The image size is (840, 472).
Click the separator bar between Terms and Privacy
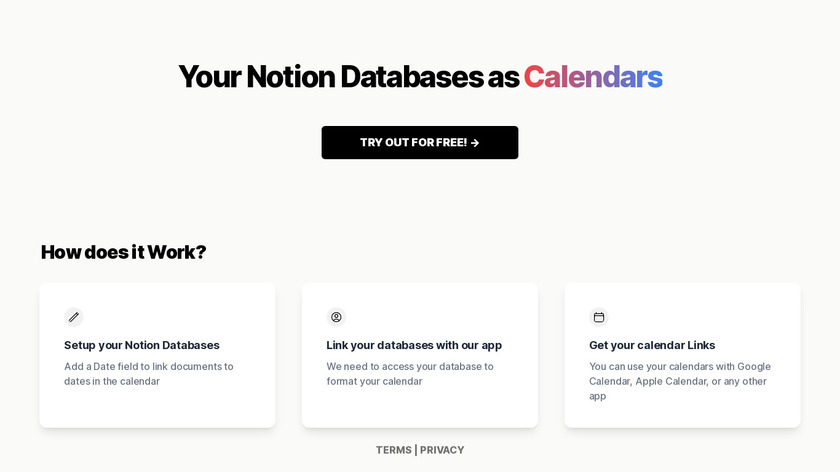416,450
